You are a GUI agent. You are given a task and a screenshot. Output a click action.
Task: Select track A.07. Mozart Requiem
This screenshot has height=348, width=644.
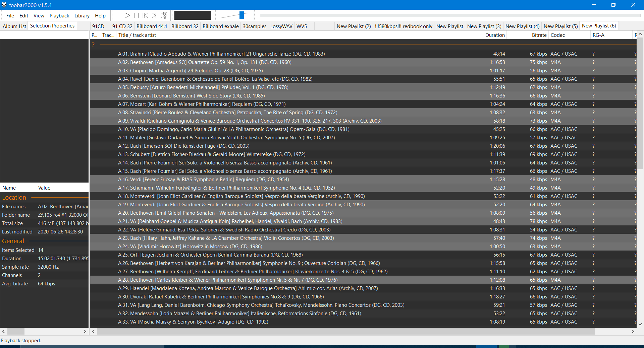(x=363, y=104)
